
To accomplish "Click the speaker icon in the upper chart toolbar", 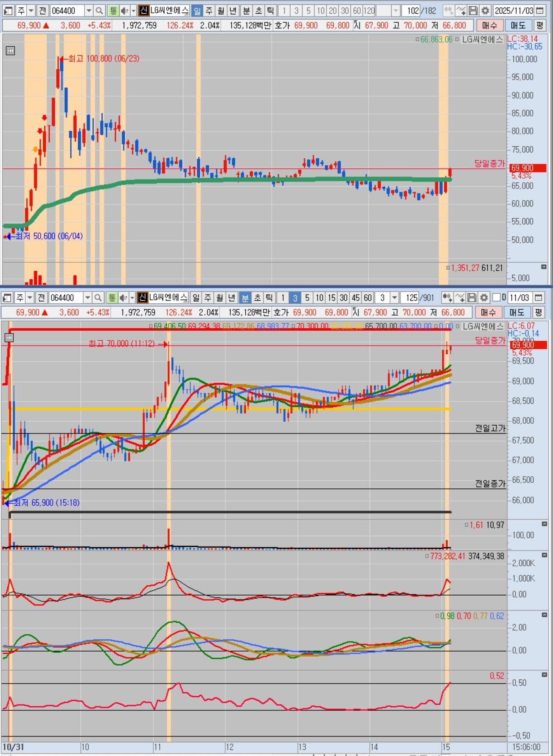I will pyautogui.click(x=124, y=11).
